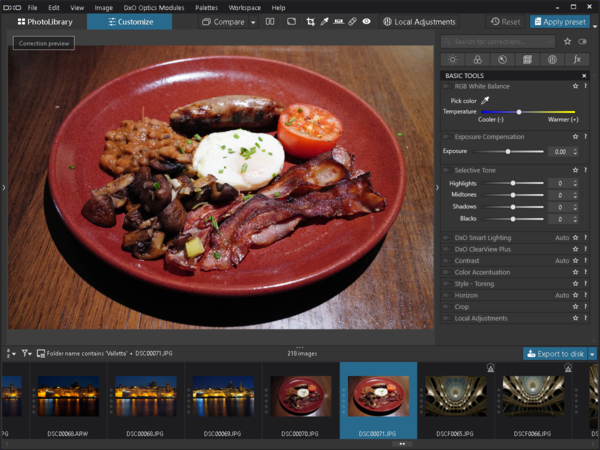Open the Compare dropdown arrow

(x=253, y=21)
